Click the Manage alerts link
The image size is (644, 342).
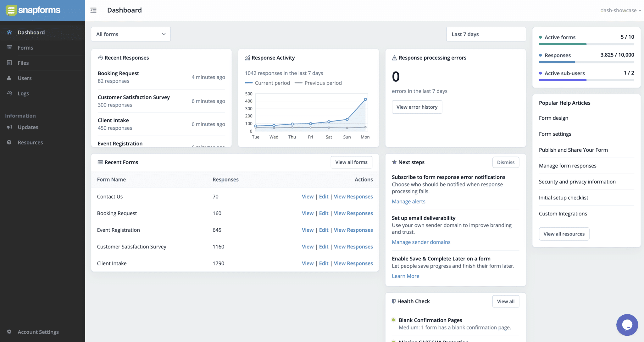(x=408, y=202)
